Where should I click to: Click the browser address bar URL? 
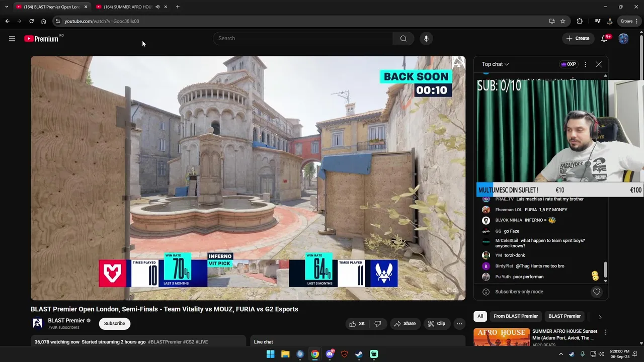(102, 21)
